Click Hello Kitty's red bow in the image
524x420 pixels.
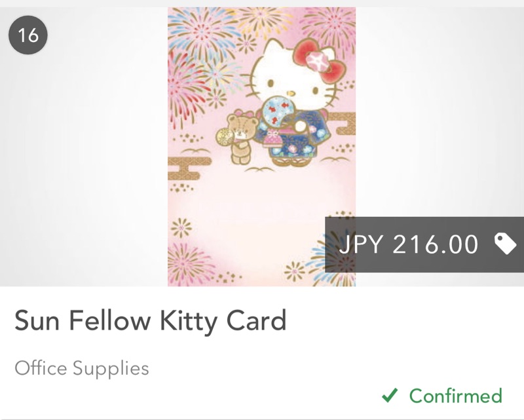pyautogui.click(x=321, y=55)
